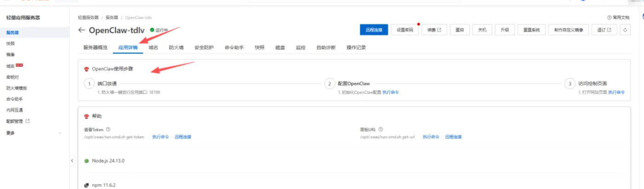Click 轻量服务器 in the breadcrumb
The image size is (644, 189).
(x=88, y=17)
